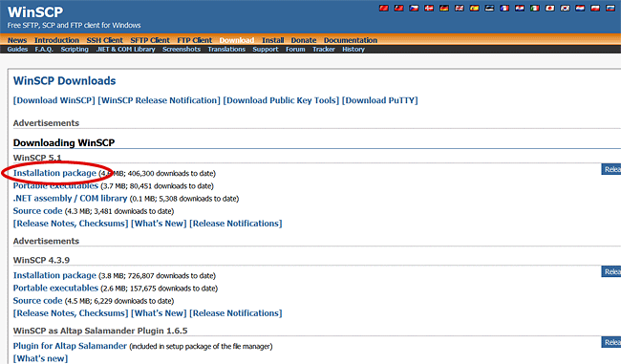Download WinSCP 5.1 Portable executables
Image resolution: width=621 pixels, height=364 pixels.
(55, 185)
